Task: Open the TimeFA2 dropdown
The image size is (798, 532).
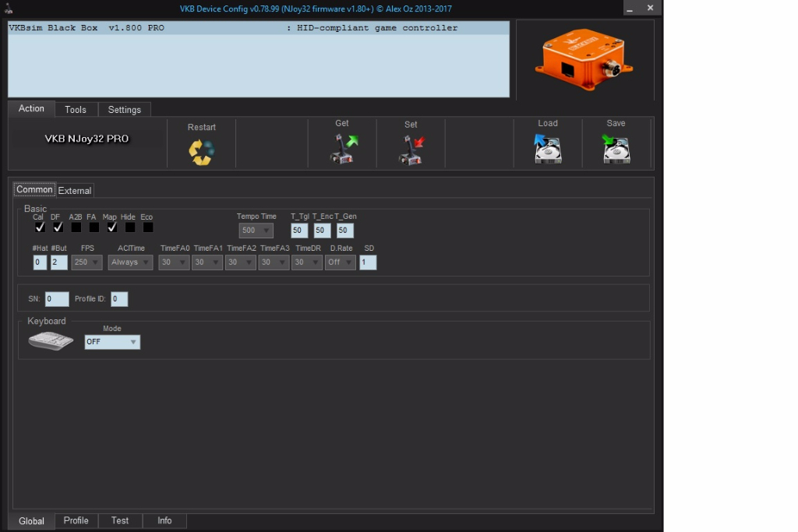Action: (240, 262)
